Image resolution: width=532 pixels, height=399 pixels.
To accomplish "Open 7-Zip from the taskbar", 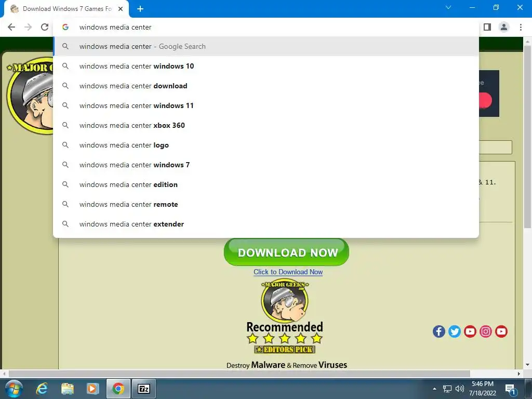I will 144,389.
